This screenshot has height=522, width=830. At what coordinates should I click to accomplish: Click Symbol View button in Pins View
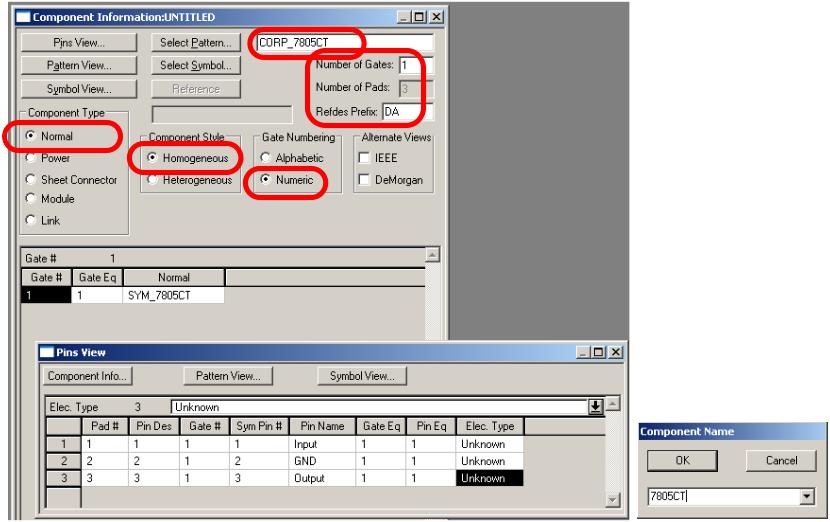pos(362,376)
